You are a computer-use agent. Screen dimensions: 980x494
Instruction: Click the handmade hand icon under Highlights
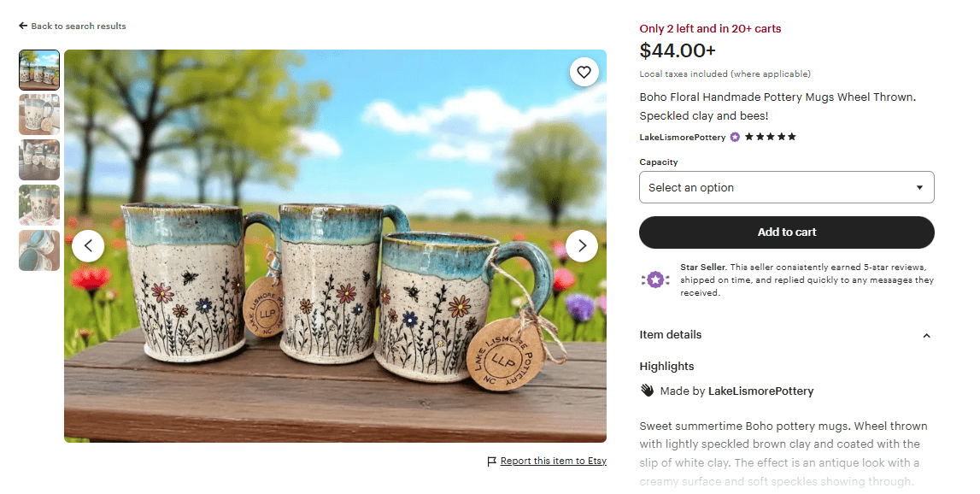[x=646, y=391]
